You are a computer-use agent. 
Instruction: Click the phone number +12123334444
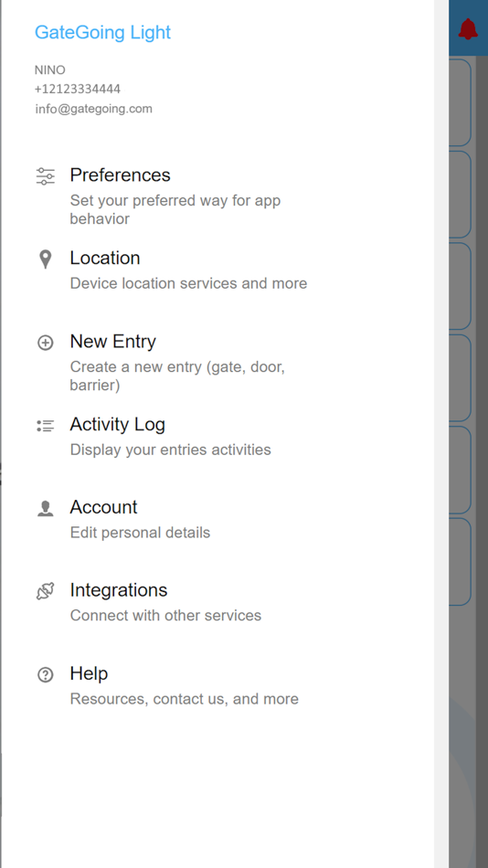click(78, 89)
